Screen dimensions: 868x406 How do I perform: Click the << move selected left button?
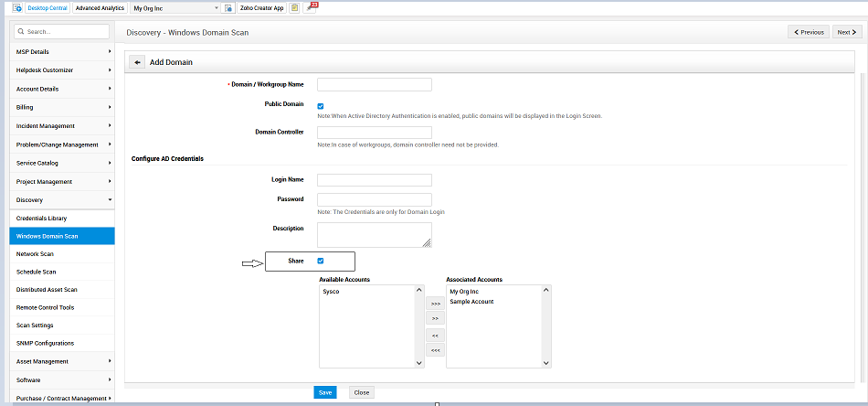point(436,335)
